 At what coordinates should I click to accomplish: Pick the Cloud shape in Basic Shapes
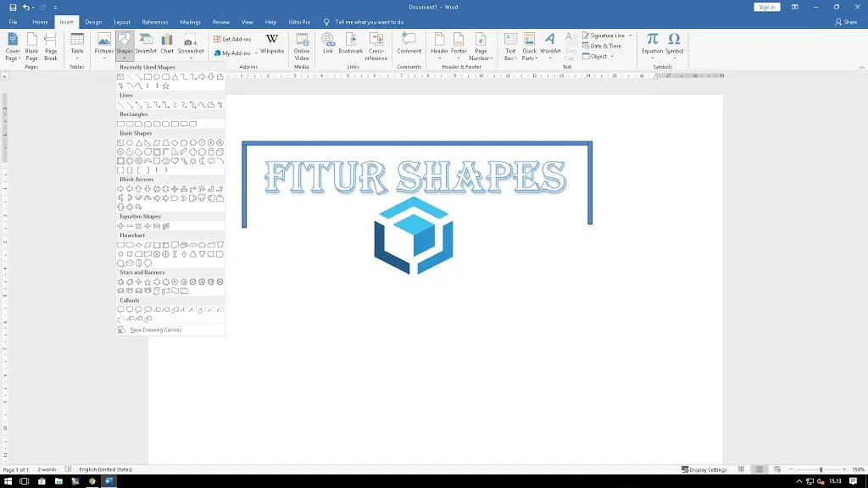click(x=211, y=161)
